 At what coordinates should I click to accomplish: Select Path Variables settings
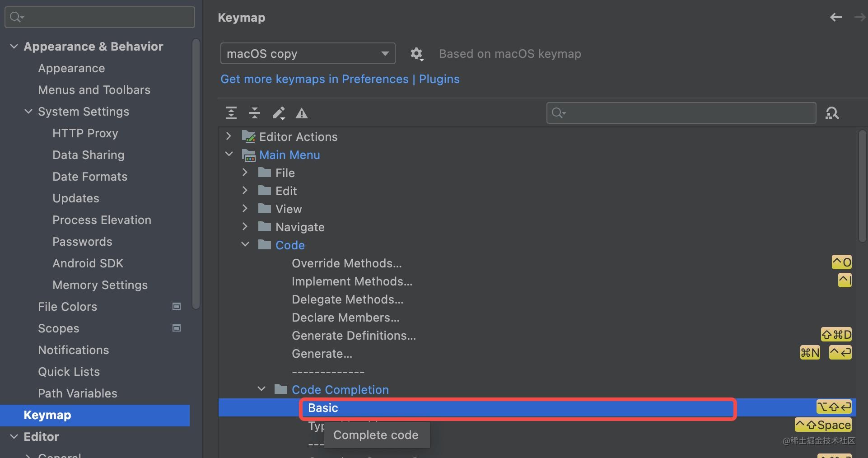(x=77, y=393)
